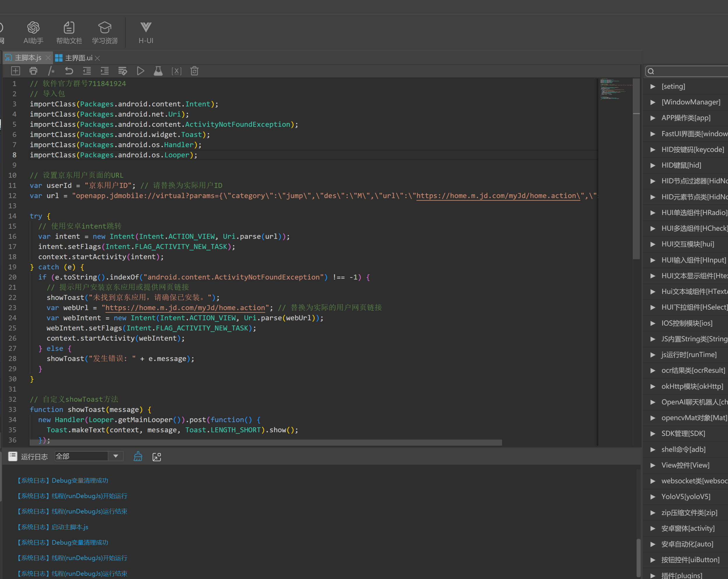Select 按钮控件[uiButton] item
Viewport: 728px width, 579px height.
[690, 560]
